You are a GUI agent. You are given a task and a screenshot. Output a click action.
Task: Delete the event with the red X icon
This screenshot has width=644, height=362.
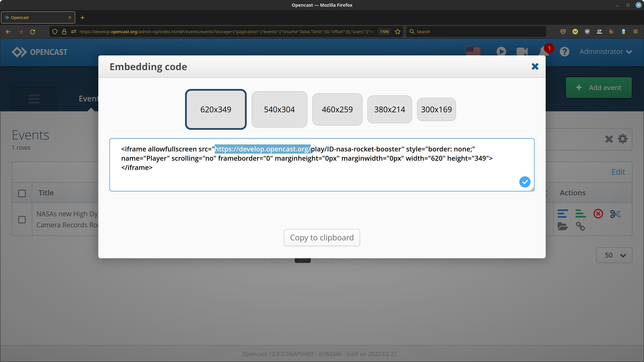598,214
